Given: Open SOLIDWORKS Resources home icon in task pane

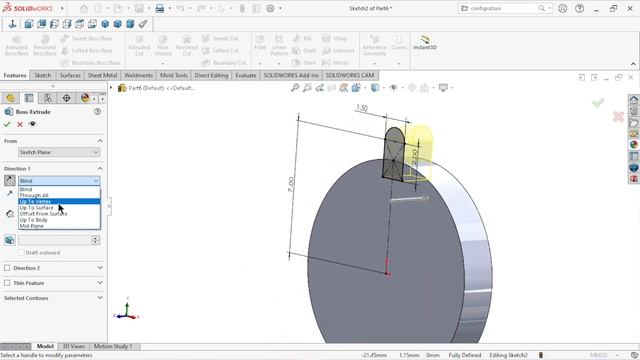Looking at the screenshot, I should click(633, 100).
